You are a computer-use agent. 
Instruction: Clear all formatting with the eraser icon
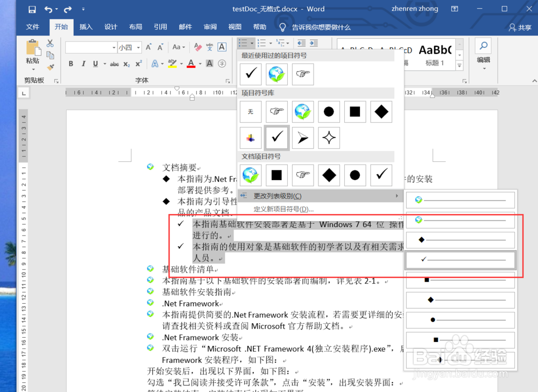click(198, 47)
